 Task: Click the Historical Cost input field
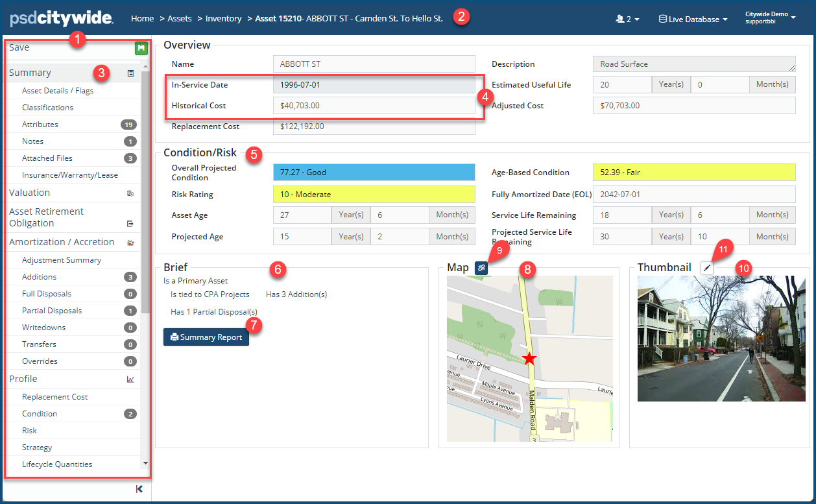click(x=374, y=106)
